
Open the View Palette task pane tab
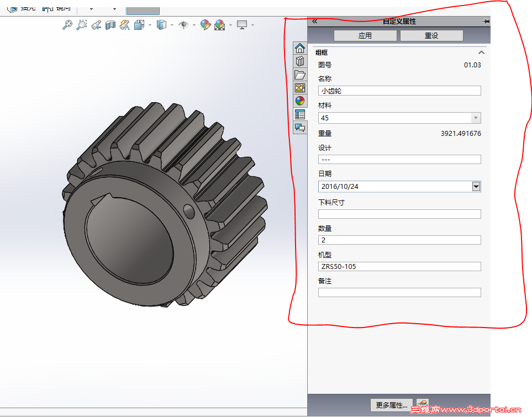(300, 88)
